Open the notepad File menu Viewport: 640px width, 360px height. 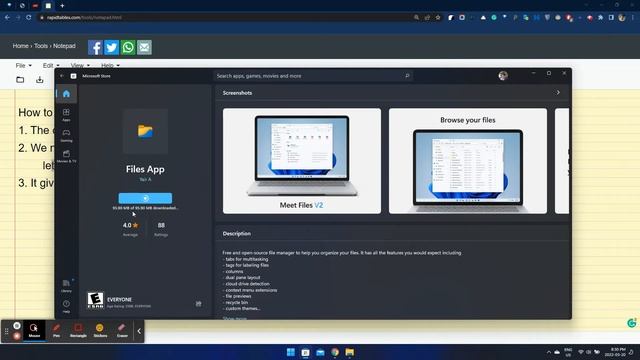(23, 65)
